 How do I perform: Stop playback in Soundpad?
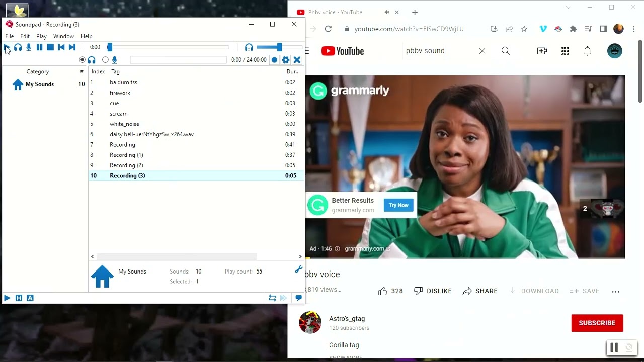[50, 47]
